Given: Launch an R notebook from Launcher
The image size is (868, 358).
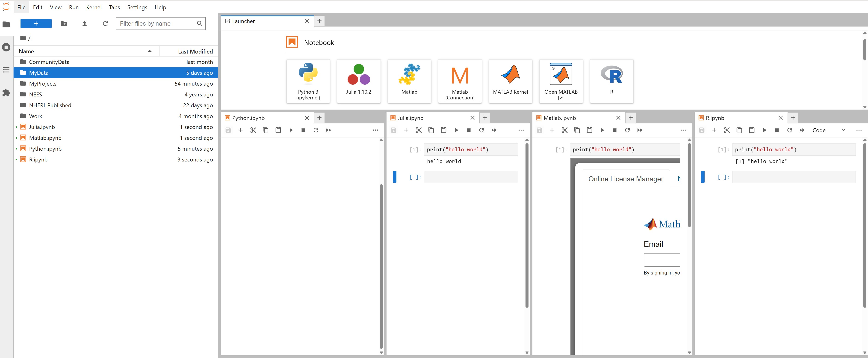Looking at the screenshot, I should [x=611, y=81].
